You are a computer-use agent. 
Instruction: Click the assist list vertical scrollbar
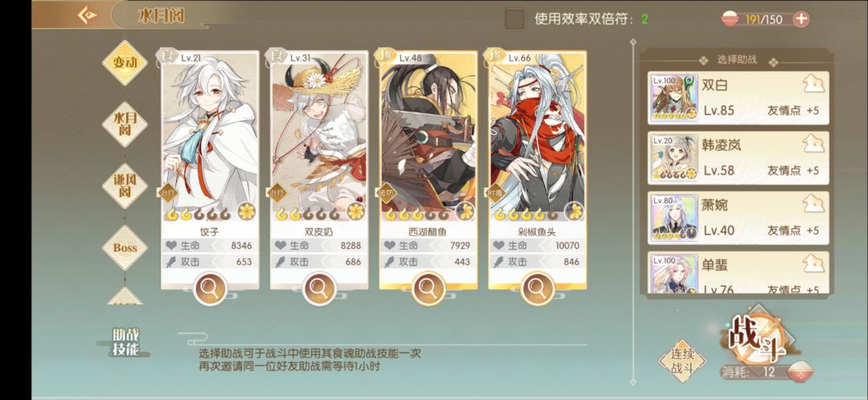[x=633, y=212]
